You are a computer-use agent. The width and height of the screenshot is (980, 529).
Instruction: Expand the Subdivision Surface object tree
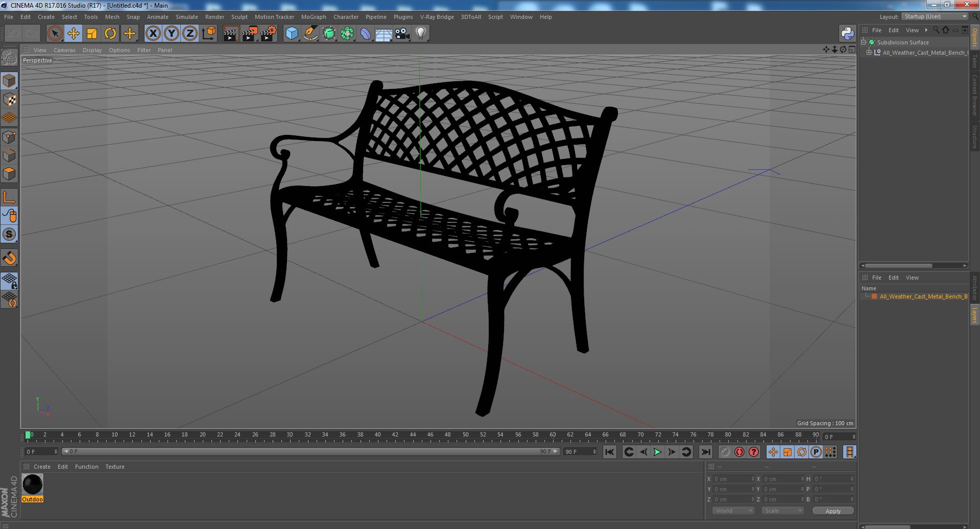[x=864, y=42]
